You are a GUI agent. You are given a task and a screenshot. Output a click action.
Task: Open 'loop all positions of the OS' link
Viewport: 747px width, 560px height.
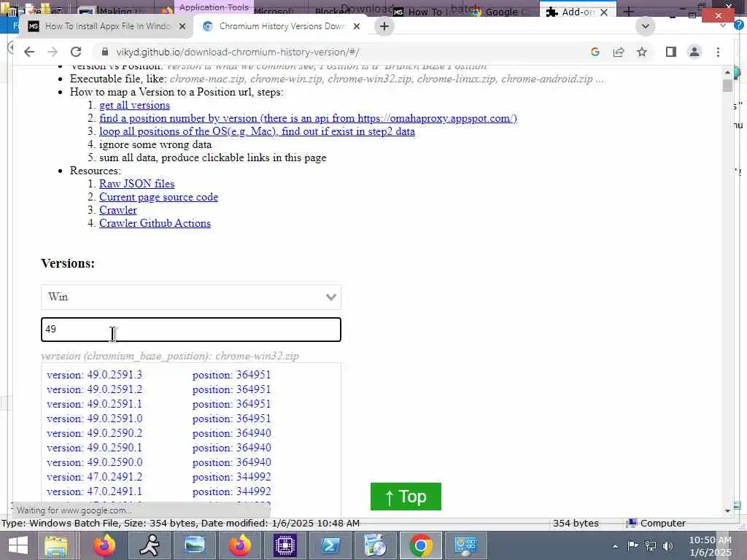[257, 131]
